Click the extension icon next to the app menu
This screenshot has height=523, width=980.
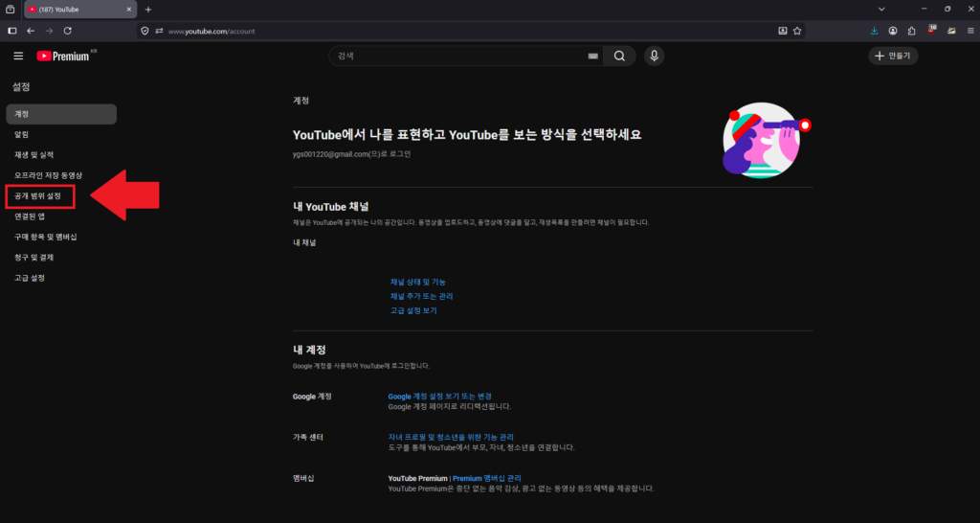pyautogui.click(x=952, y=31)
